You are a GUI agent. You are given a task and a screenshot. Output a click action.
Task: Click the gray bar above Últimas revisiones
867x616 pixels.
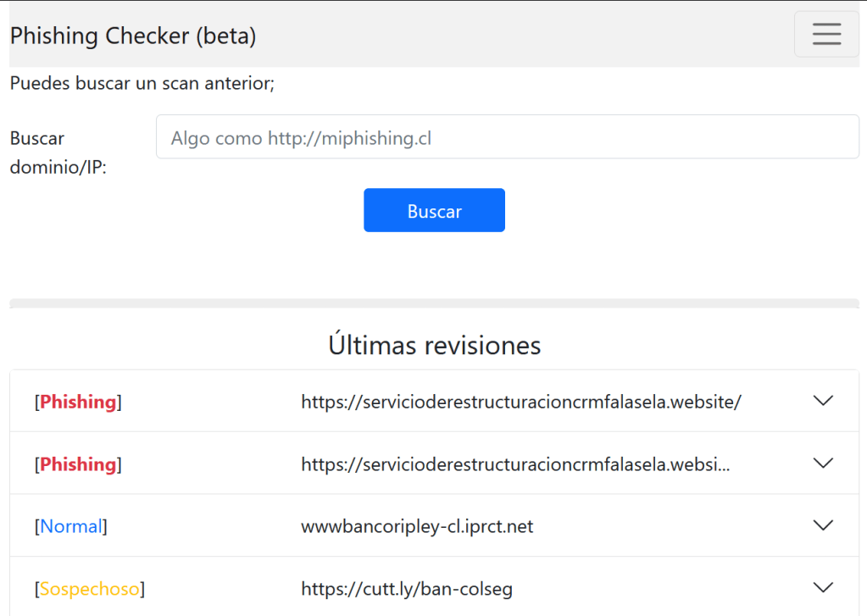(x=434, y=303)
